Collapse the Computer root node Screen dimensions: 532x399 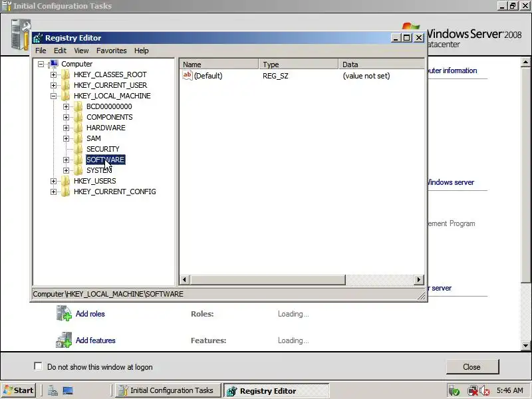[41, 64]
